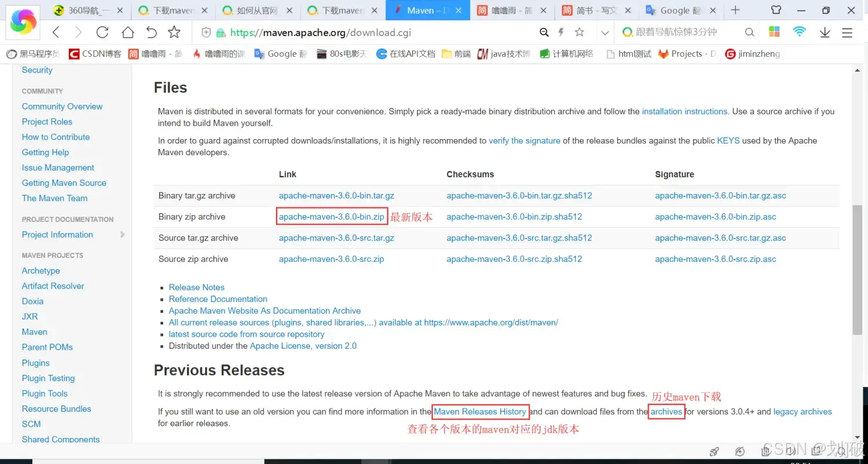This screenshot has height=464, width=868.
Task: Open a new tab with plus button
Action: [735, 10]
